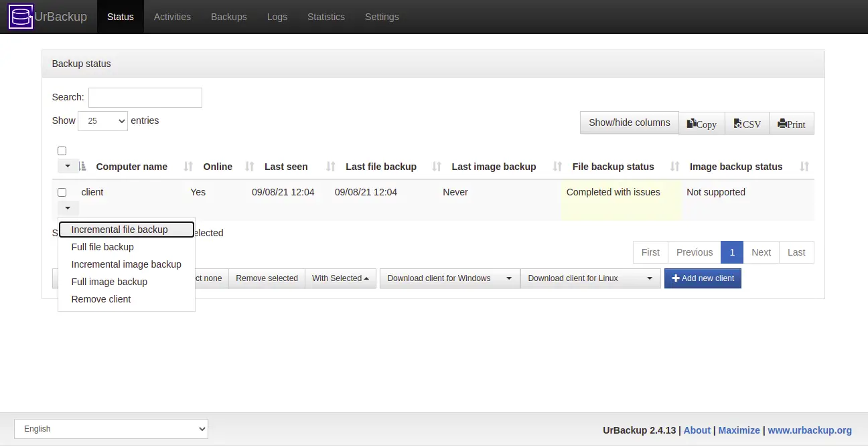Screen dimensions: 868x447
Task: Open the header row actions dropdown arrow
Action: click(x=68, y=166)
